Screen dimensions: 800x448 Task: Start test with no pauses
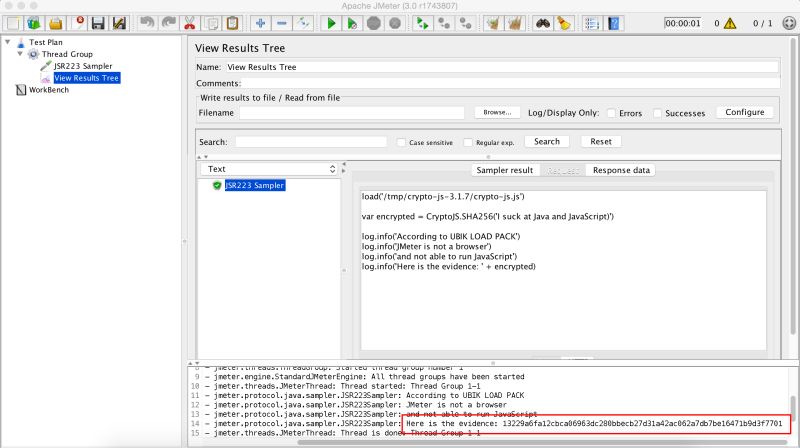coord(352,23)
